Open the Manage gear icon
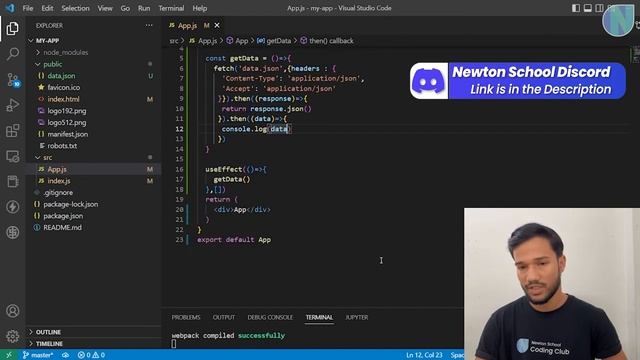Image resolution: width=640 pixels, height=360 pixels. [12, 336]
